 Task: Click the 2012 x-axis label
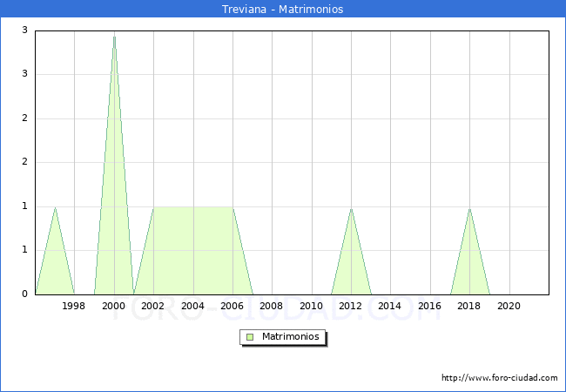click(351, 306)
